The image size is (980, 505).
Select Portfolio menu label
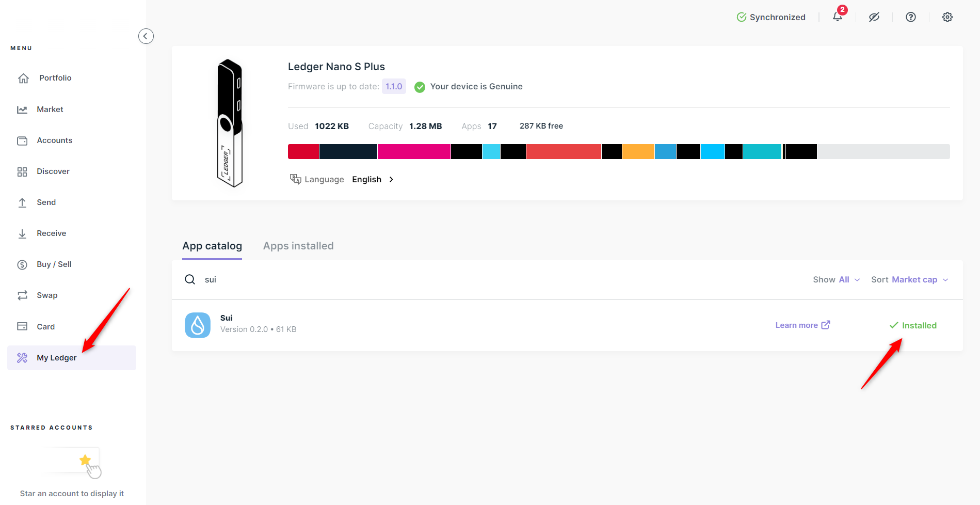(x=55, y=78)
